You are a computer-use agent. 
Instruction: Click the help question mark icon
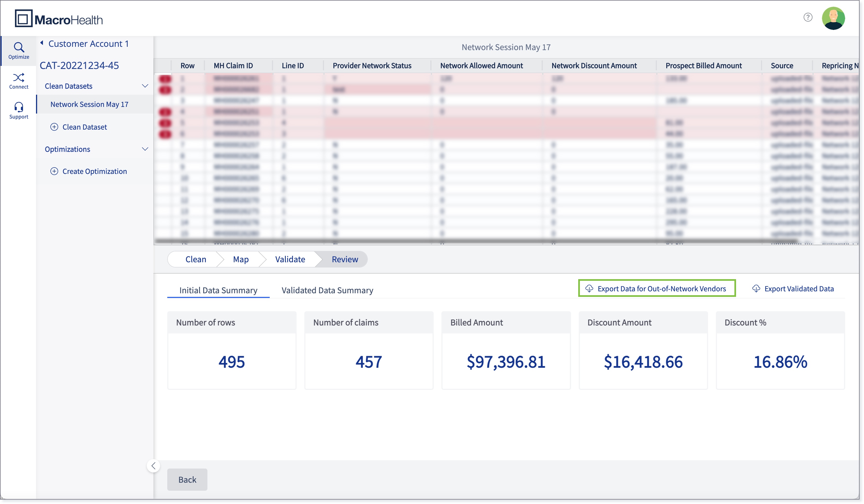point(808,17)
